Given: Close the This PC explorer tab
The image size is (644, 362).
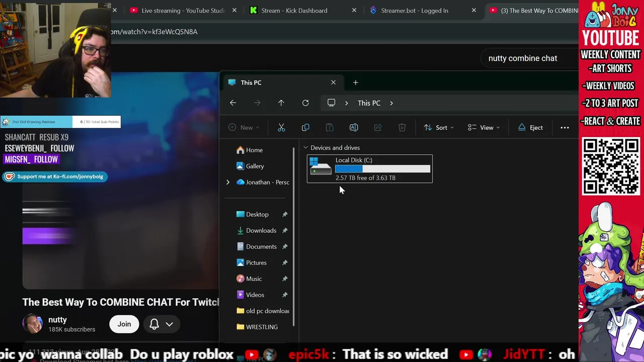Looking at the screenshot, I should [333, 82].
